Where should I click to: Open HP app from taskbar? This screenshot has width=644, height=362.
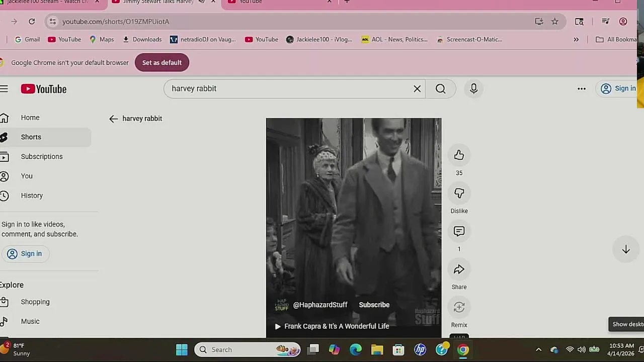420,349
